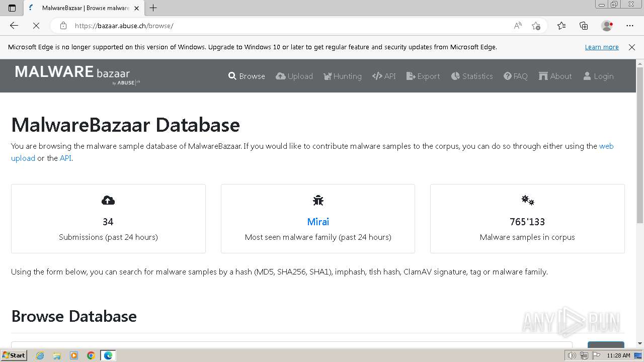Viewport: 644px width, 362px height.
Task: Open the About page
Action: coord(555,76)
